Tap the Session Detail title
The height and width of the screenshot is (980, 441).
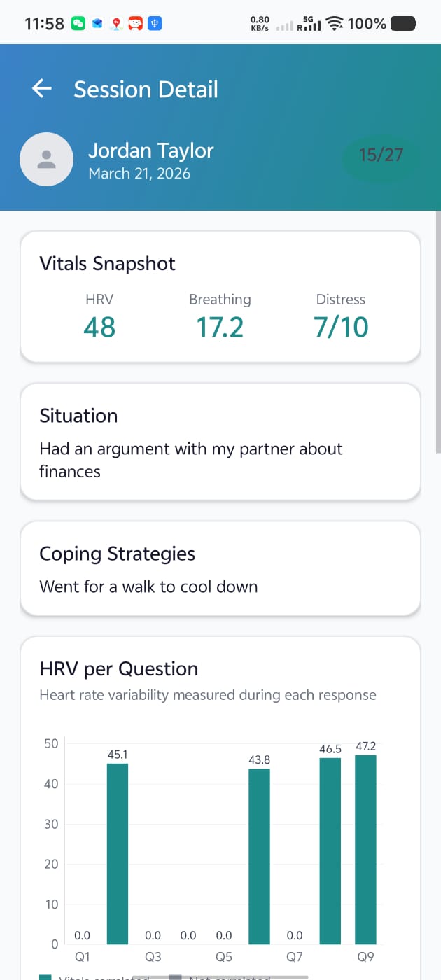(x=146, y=90)
